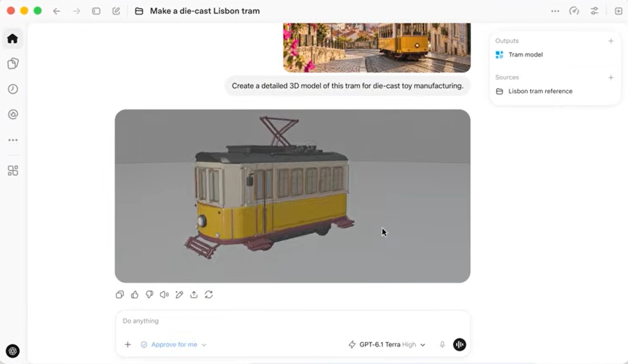Read the response aloud with speaker icon
This screenshot has height=364, width=628.
164,294
